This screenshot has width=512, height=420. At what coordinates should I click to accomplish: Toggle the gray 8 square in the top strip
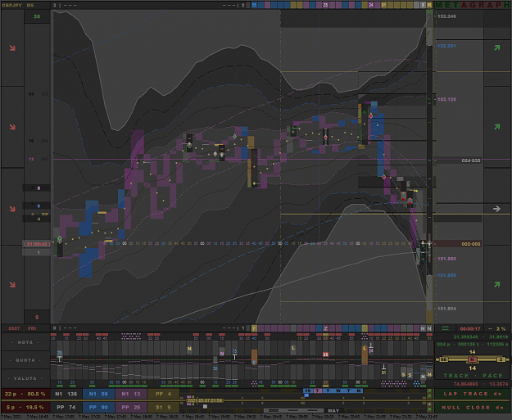pyautogui.click(x=423, y=5)
